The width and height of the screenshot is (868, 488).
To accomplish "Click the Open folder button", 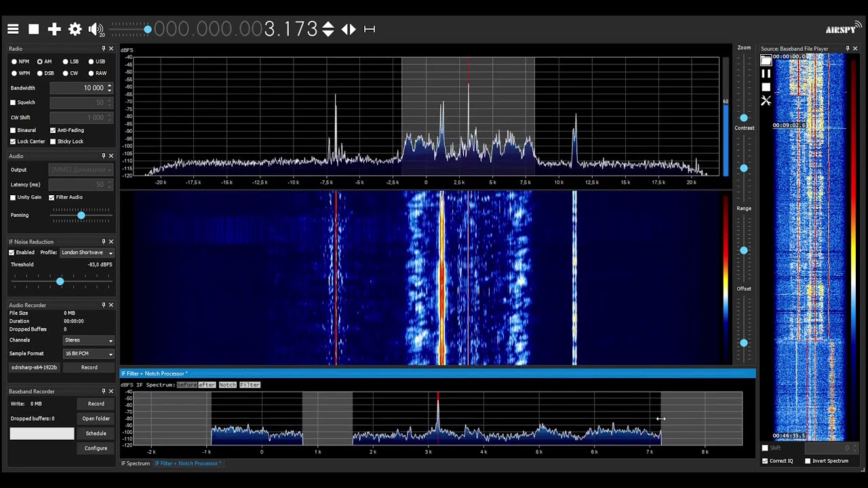I will click(x=96, y=419).
